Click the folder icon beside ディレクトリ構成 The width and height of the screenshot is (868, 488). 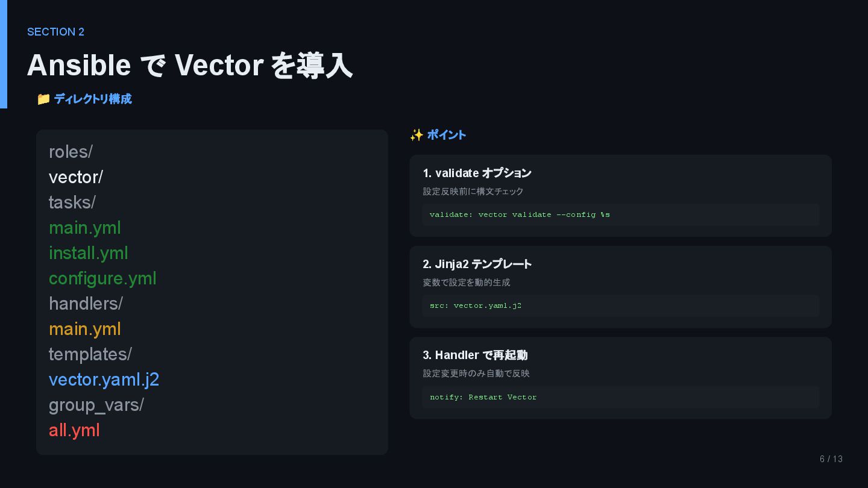pyautogui.click(x=43, y=99)
